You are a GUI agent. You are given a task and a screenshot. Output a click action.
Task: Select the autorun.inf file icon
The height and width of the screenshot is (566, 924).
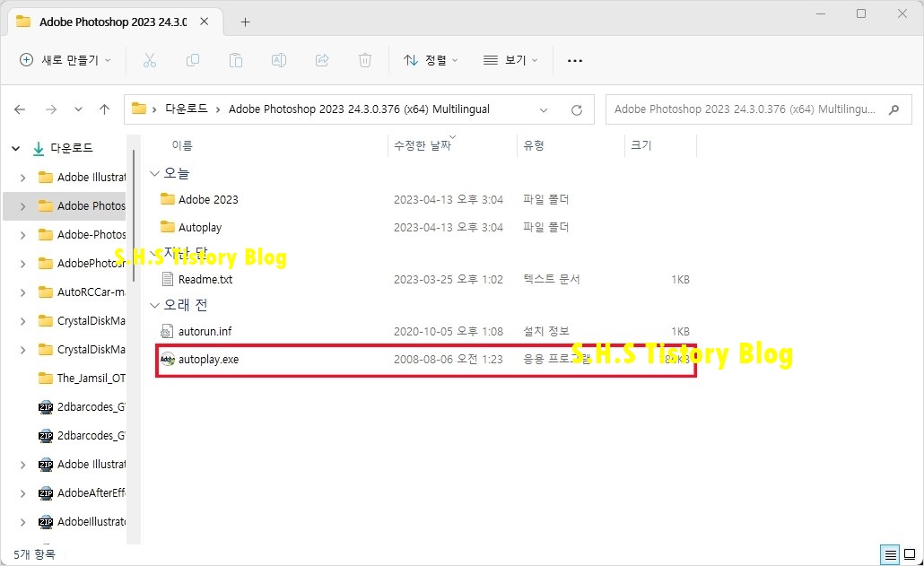[x=168, y=331]
